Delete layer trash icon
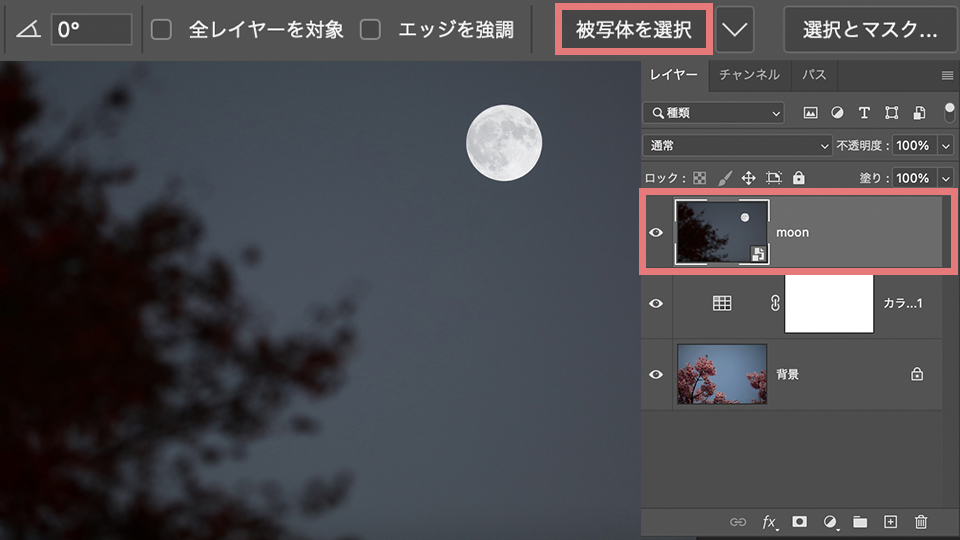The height and width of the screenshot is (540, 960). point(921,522)
